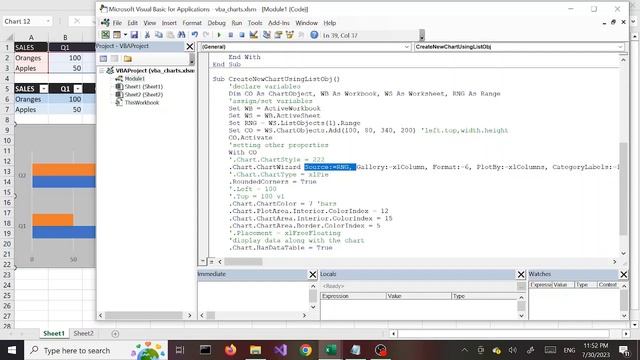
Task: Click the View Microsoft Excel toolbar icon
Action: (105, 35)
